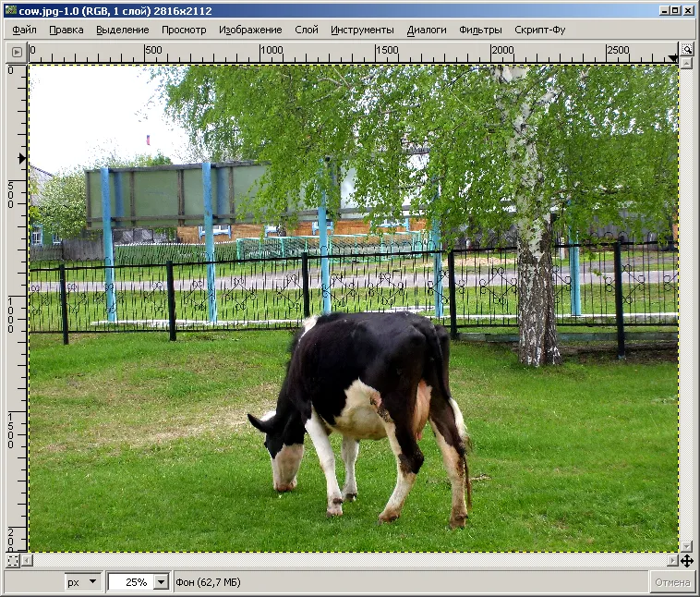Open the Инструменты menu
Image resolution: width=700 pixels, height=597 pixels.
click(x=362, y=30)
